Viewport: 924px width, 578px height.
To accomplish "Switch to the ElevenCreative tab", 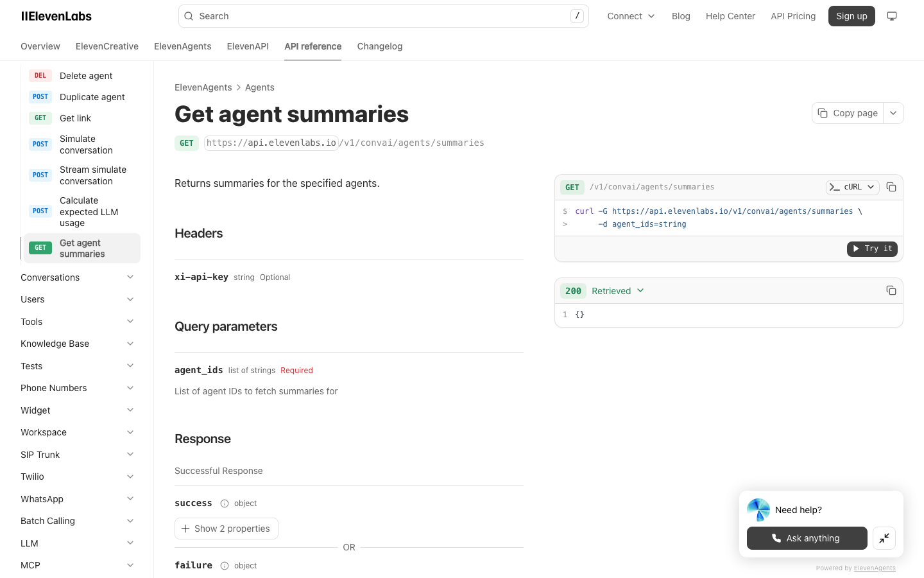I will [x=107, y=46].
